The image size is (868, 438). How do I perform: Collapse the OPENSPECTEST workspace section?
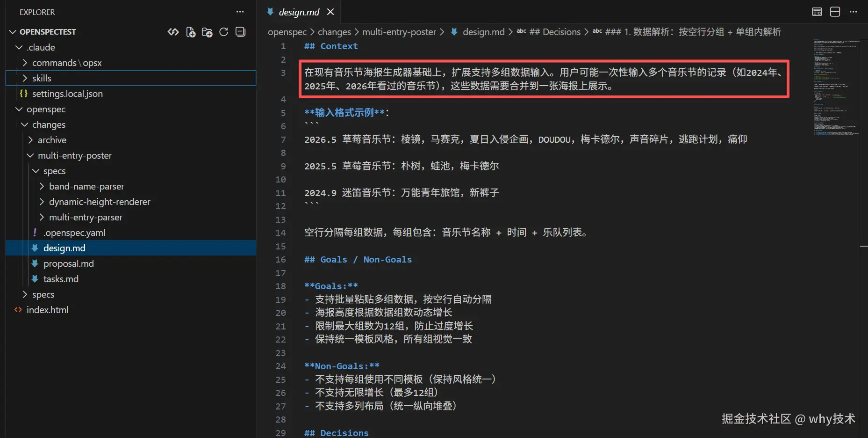coord(13,32)
